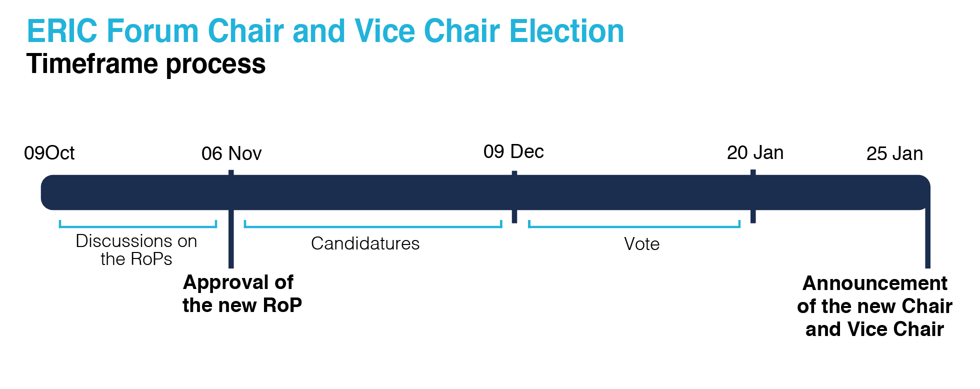Click the Candidatures phase label
The height and width of the screenshot is (389, 980).
pos(365,243)
